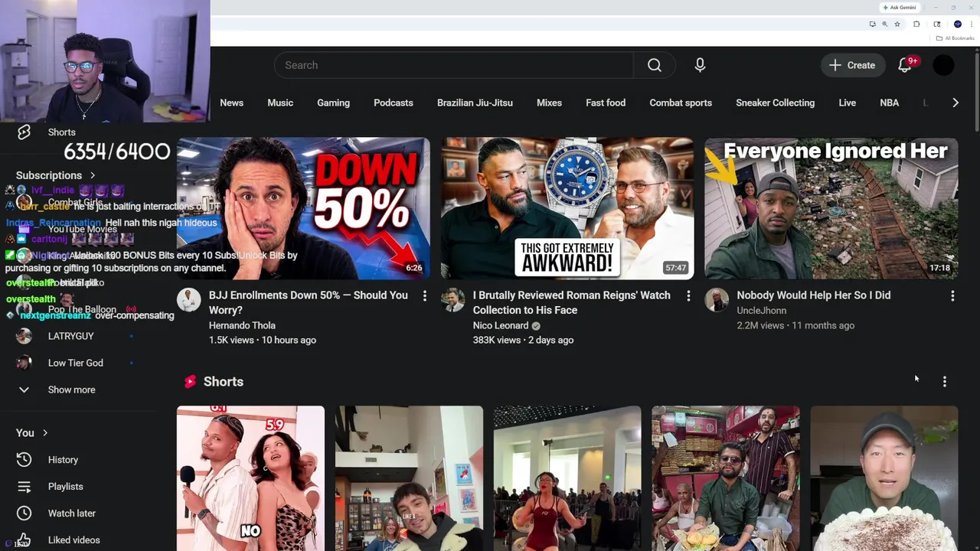Open the DOWN 50% video thumbnail
The image size is (980, 551).
[x=303, y=209]
